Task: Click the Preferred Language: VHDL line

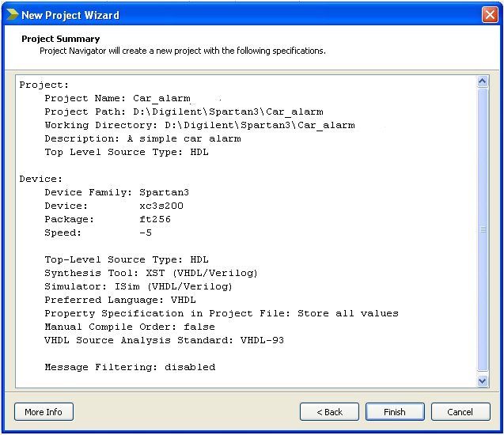Action: pyautogui.click(x=120, y=300)
